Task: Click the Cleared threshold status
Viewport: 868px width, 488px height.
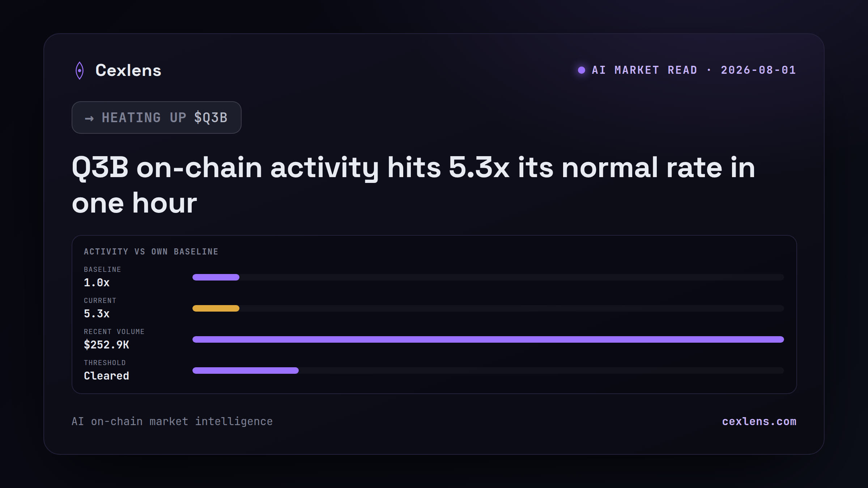Action: 106,376
